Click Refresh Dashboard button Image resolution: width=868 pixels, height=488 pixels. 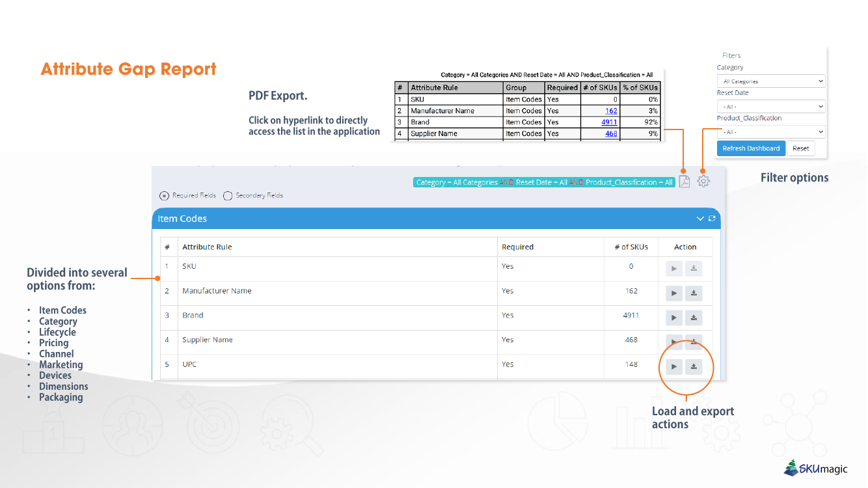click(751, 148)
